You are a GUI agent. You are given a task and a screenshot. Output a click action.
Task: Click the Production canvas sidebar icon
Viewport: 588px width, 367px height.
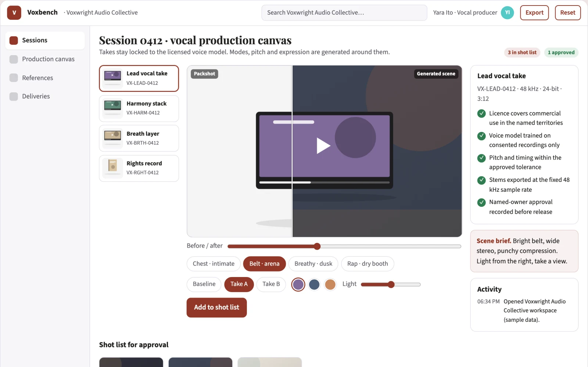pyautogui.click(x=14, y=59)
